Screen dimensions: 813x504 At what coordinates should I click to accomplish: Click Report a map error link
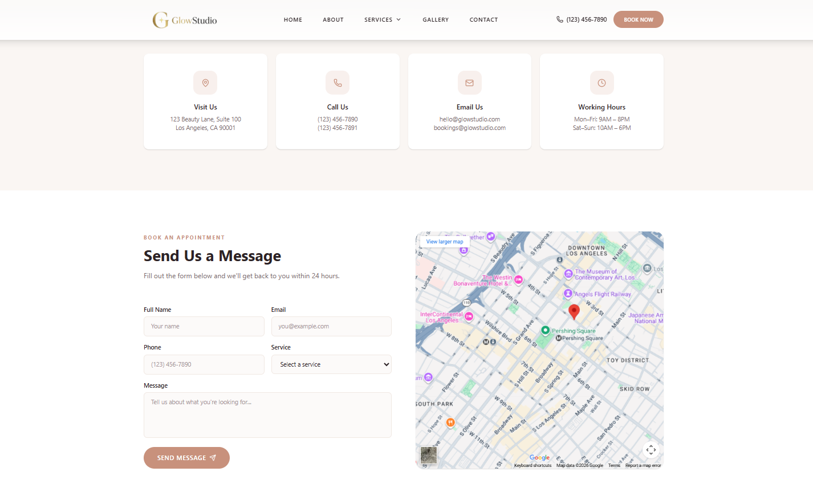(x=643, y=465)
